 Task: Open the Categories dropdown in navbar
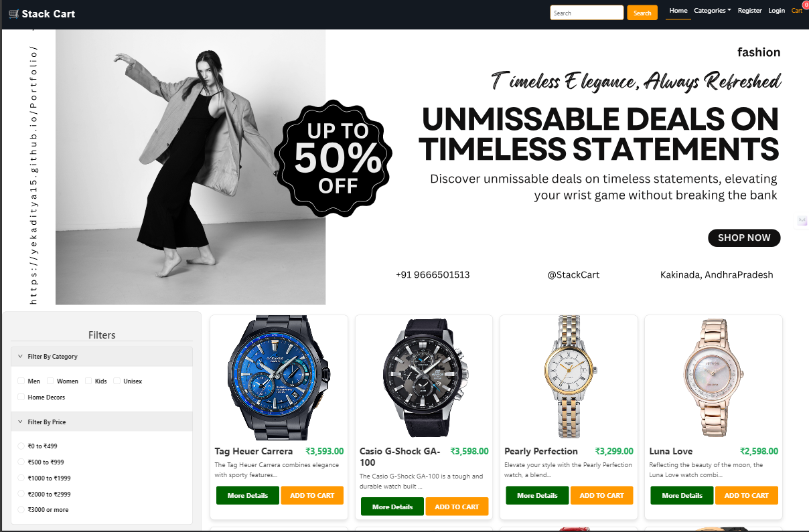tap(712, 11)
